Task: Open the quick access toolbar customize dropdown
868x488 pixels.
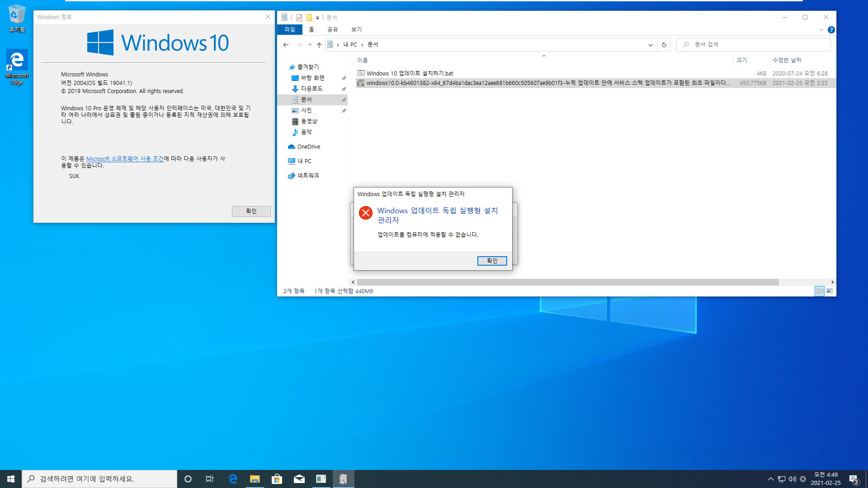Action: 317,18
